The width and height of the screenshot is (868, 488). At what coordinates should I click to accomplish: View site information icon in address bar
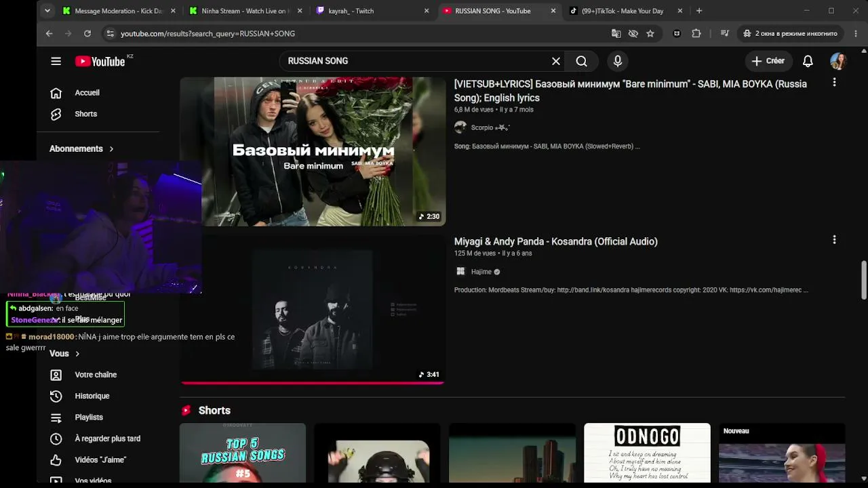click(x=110, y=33)
